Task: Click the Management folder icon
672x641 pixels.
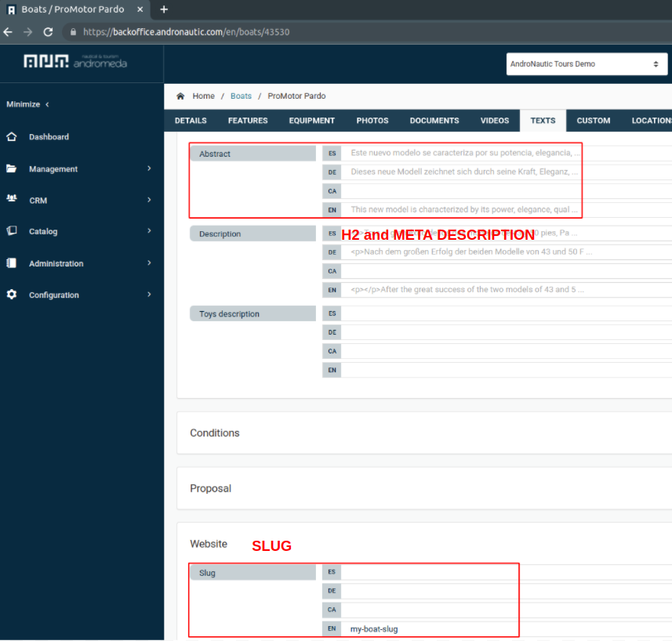Action: (12, 168)
